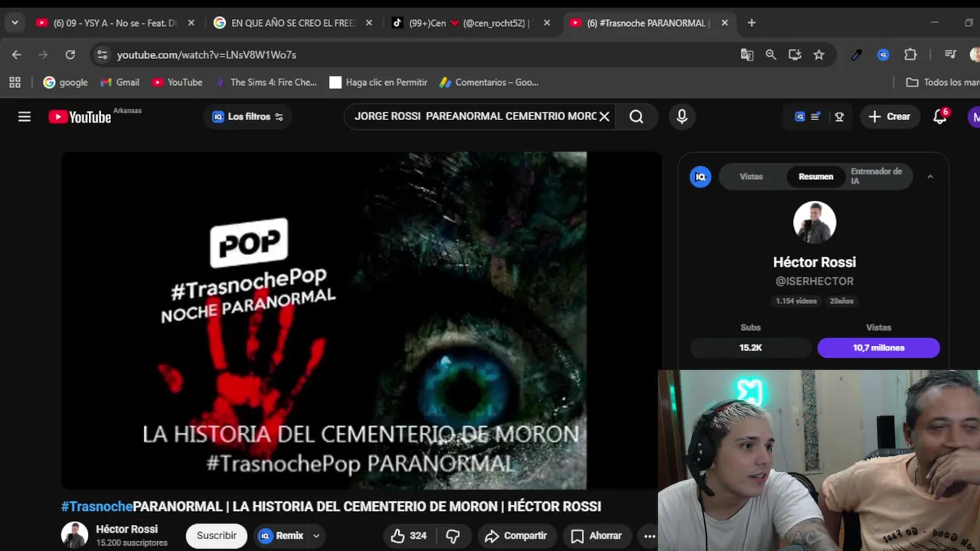Viewport: 980px width, 551px height.
Task: Open the Comentarios – Goo... bookmark
Action: (x=488, y=82)
